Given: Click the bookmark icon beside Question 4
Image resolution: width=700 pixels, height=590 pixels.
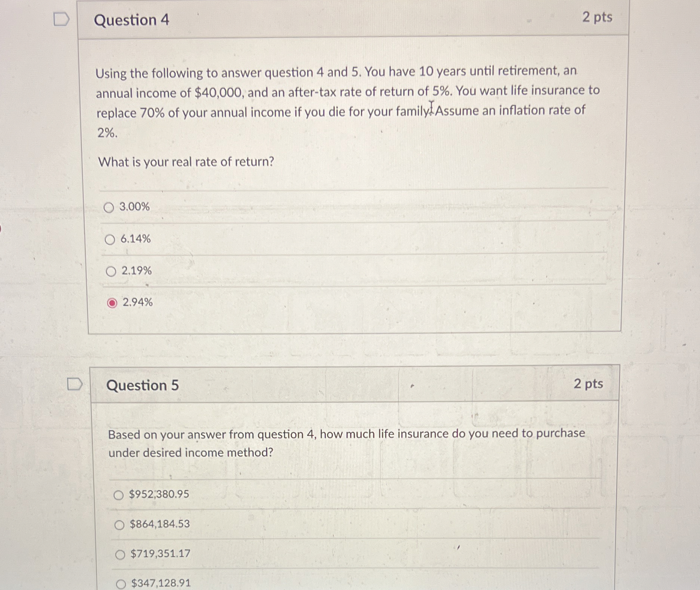Looking at the screenshot, I should [61, 18].
